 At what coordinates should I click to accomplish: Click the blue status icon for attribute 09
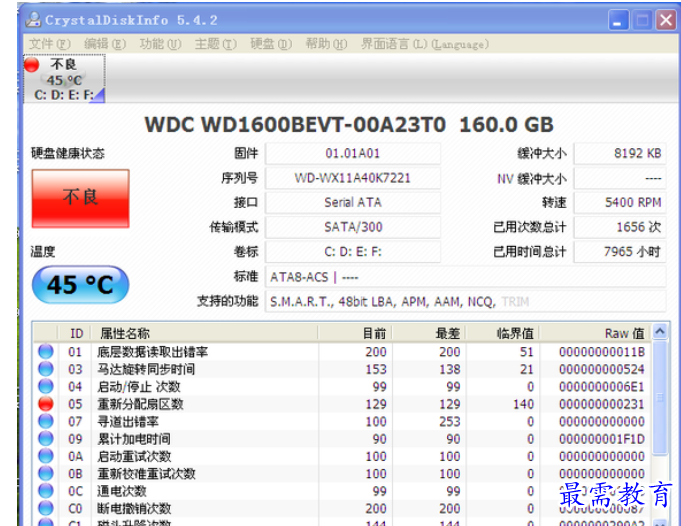46,439
